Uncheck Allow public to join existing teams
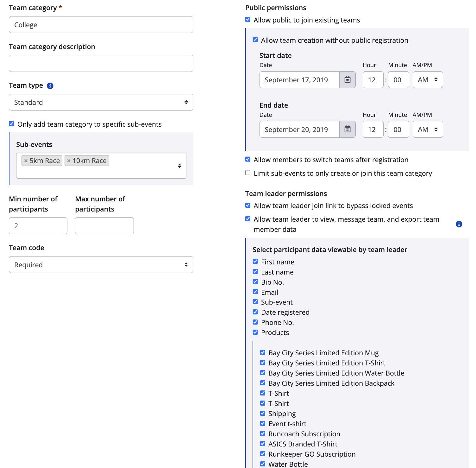This screenshot has width=476, height=468. pos(248,20)
